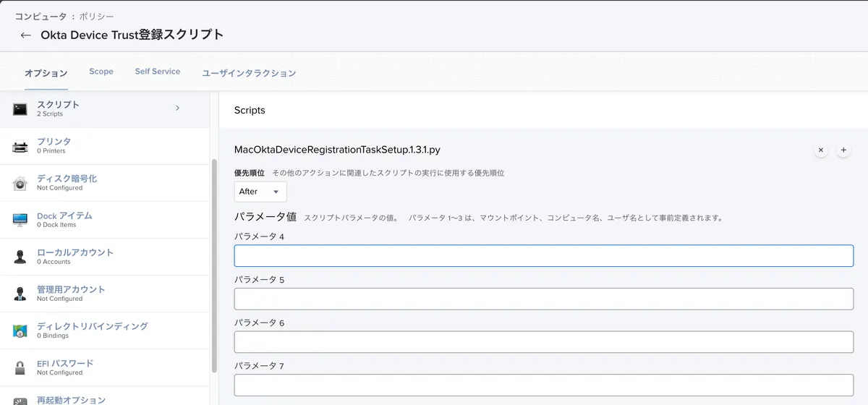This screenshot has height=405, width=868.
Task: Click the local accounts person icon
Action: point(20,257)
